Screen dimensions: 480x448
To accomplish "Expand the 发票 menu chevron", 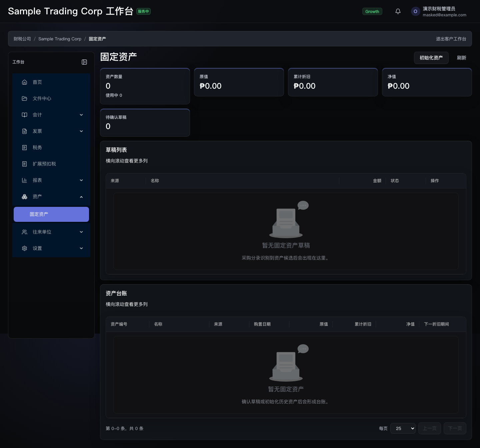I will pos(81,131).
